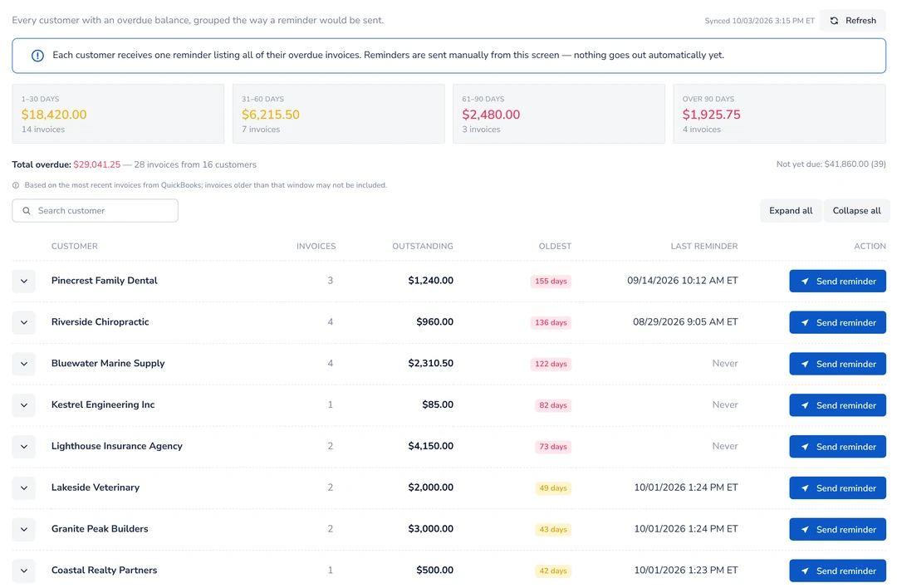Expand the Bluewater Marine Supply row

tap(24, 364)
